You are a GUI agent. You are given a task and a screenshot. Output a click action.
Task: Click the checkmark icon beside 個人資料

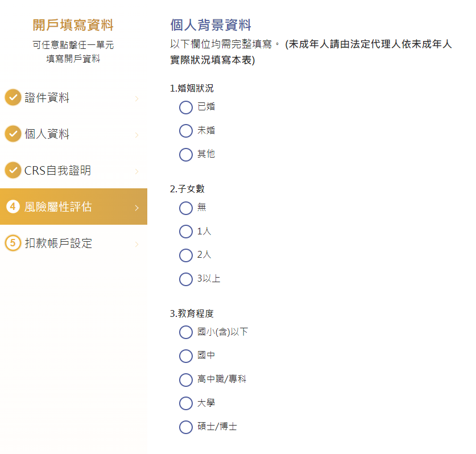[x=13, y=134]
